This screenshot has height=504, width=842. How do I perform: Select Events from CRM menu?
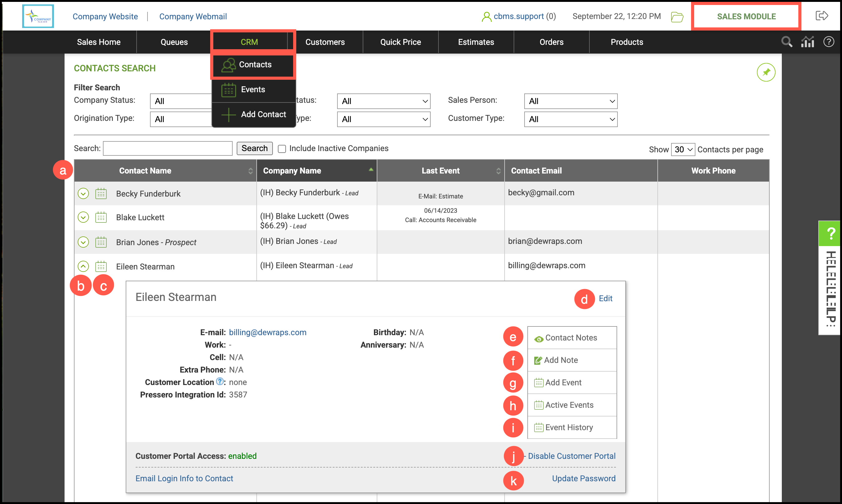[x=253, y=90]
